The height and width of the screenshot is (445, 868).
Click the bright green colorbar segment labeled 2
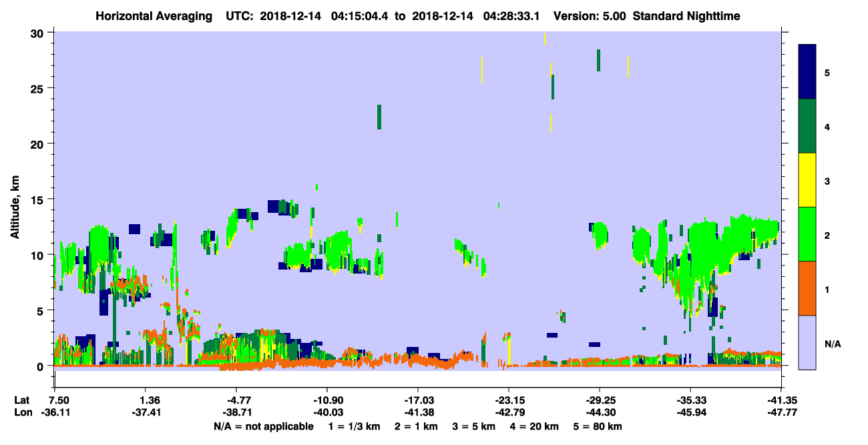click(807, 234)
